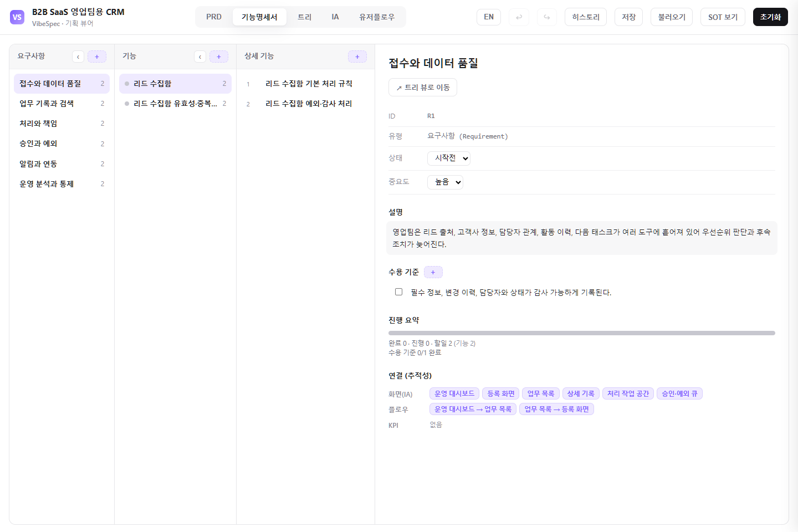Select requirement 업무 기록과 검색
The width and height of the screenshot is (798, 532).
(x=62, y=104)
